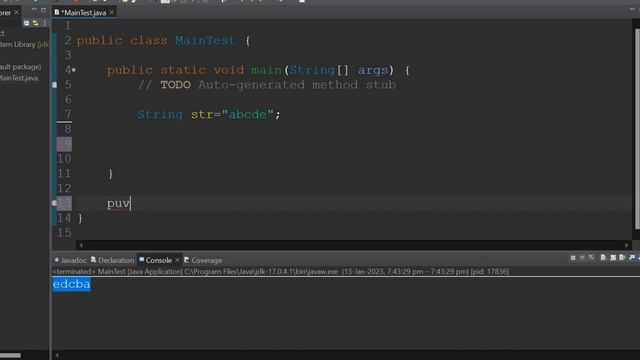The width and height of the screenshot is (640, 360).
Task: Click the error marker on line 13
Action: [x=54, y=203]
